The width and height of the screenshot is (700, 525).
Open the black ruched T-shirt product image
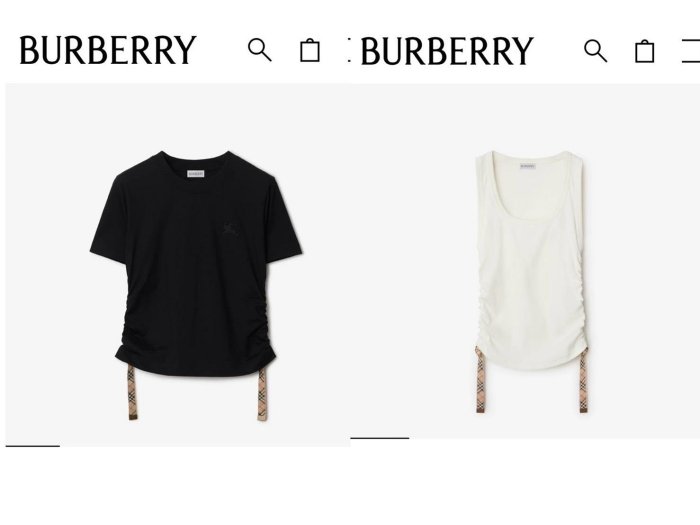pos(196,286)
